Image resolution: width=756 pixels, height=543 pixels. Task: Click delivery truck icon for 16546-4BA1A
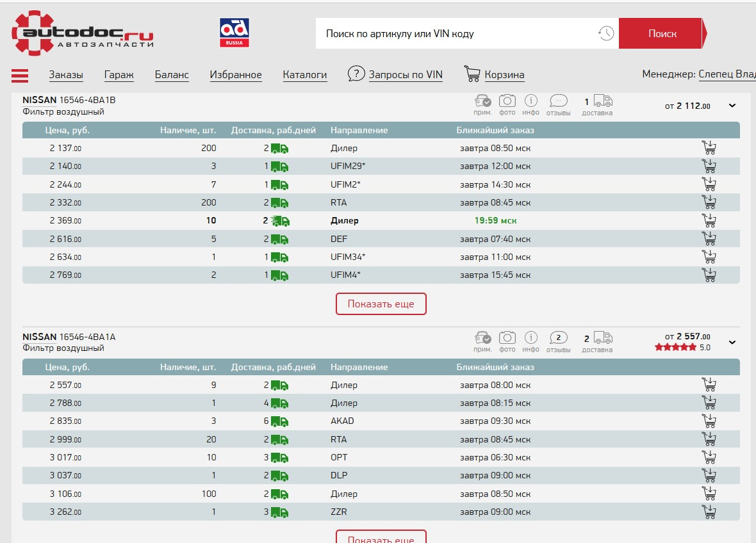[603, 337]
